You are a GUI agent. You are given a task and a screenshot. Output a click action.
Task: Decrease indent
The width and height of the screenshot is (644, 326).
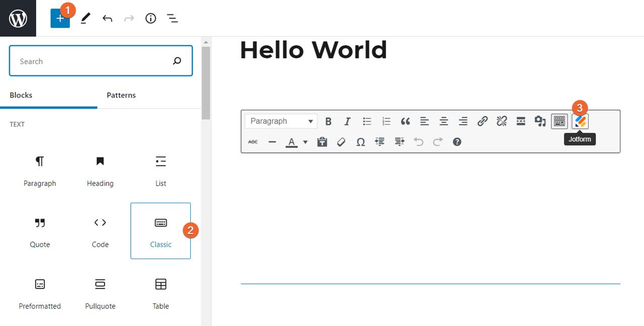pos(380,142)
